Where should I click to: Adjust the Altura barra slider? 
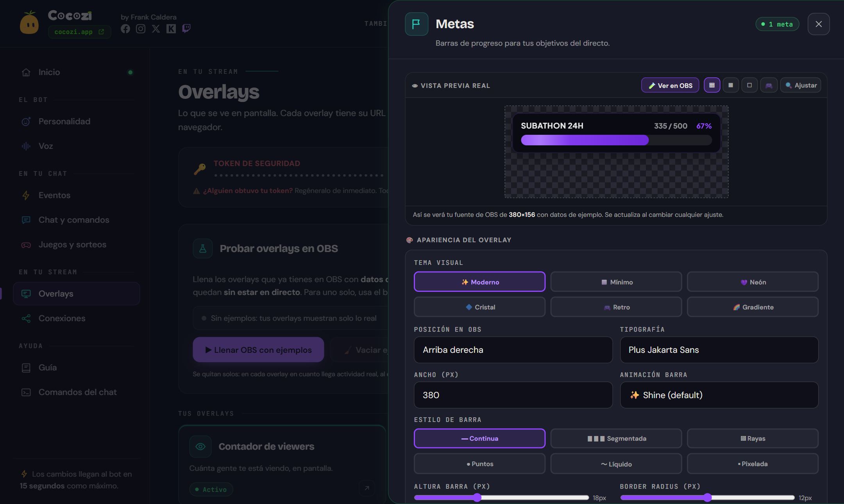pyautogui.click(x=501, y=497)
